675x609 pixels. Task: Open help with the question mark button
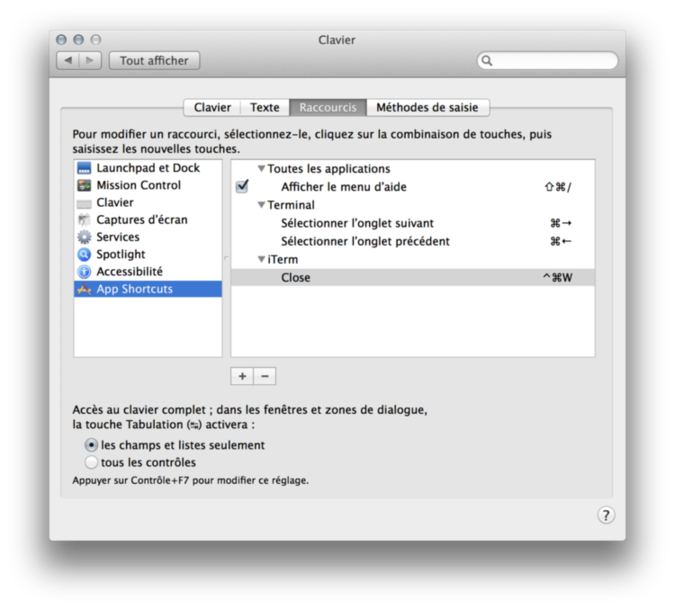coord(606,515)
